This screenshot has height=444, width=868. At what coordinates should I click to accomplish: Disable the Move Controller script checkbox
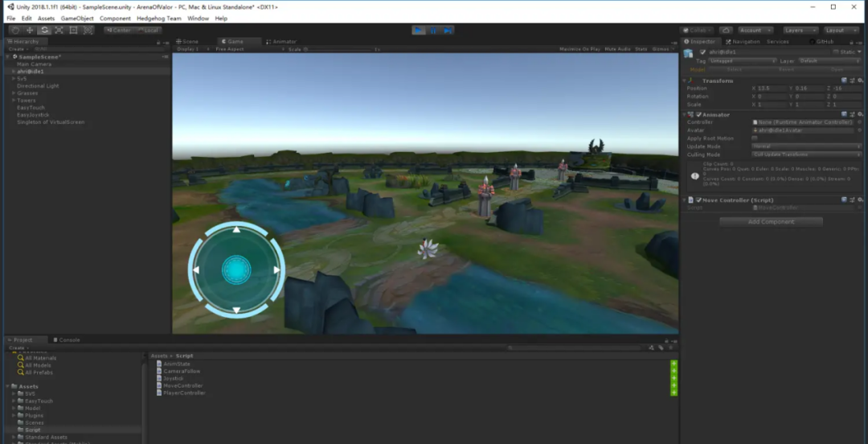pos(699,200)
